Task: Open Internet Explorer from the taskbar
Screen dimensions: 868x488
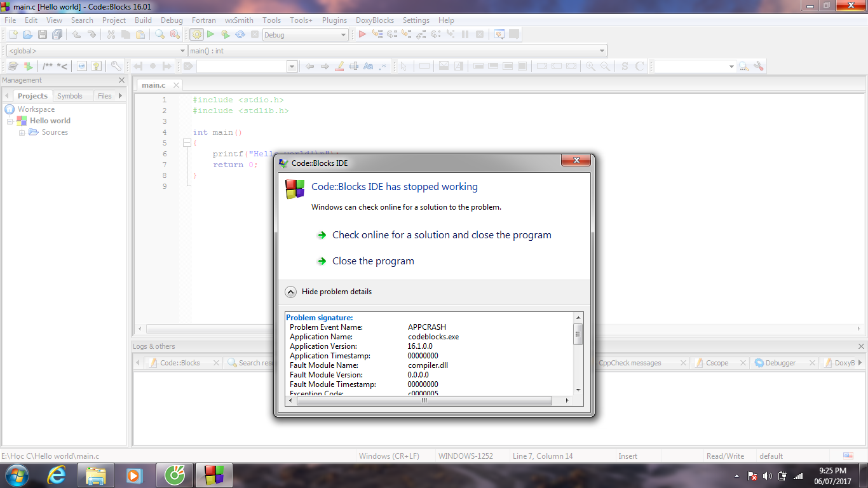Action: coord(57,475)
